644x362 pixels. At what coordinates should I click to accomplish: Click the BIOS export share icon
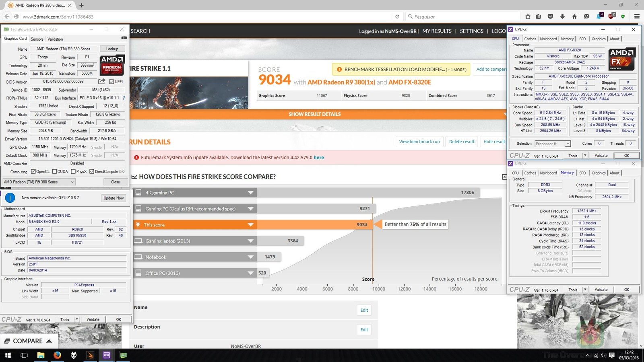coord(102,82)
